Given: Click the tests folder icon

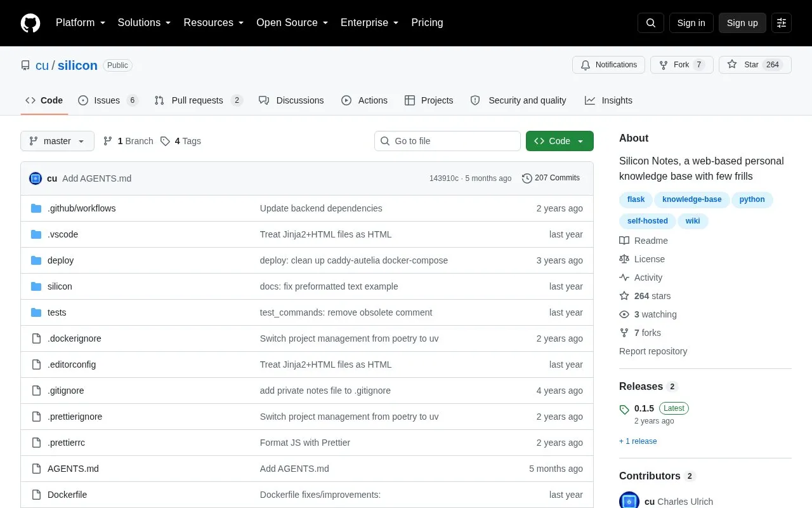Looking at the screenshot, I should (x=36, y=312).
